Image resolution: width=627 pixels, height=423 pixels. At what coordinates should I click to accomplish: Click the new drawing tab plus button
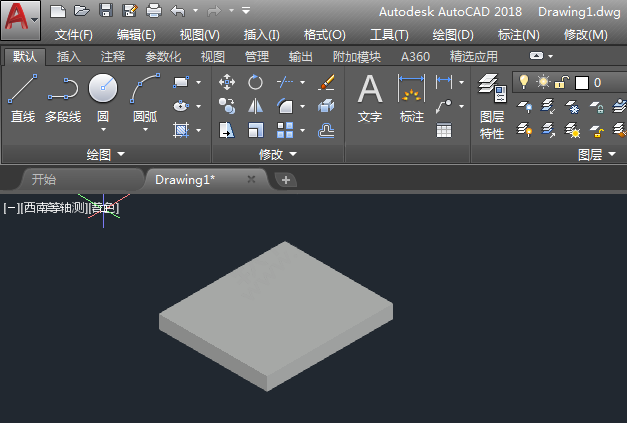(x=286, y=180)
